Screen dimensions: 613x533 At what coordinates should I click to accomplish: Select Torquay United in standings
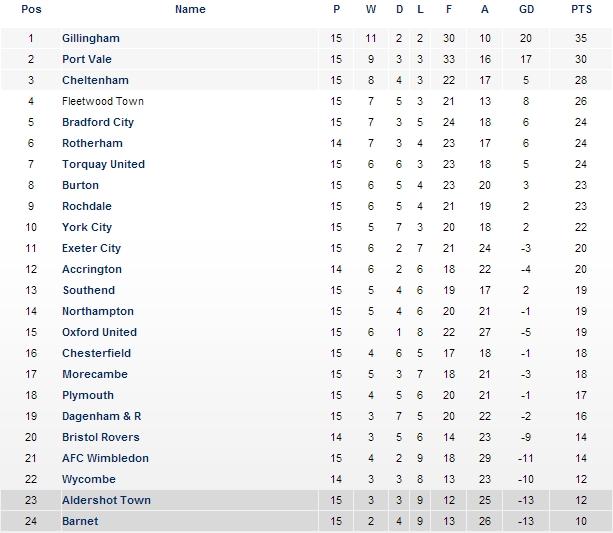103,164
